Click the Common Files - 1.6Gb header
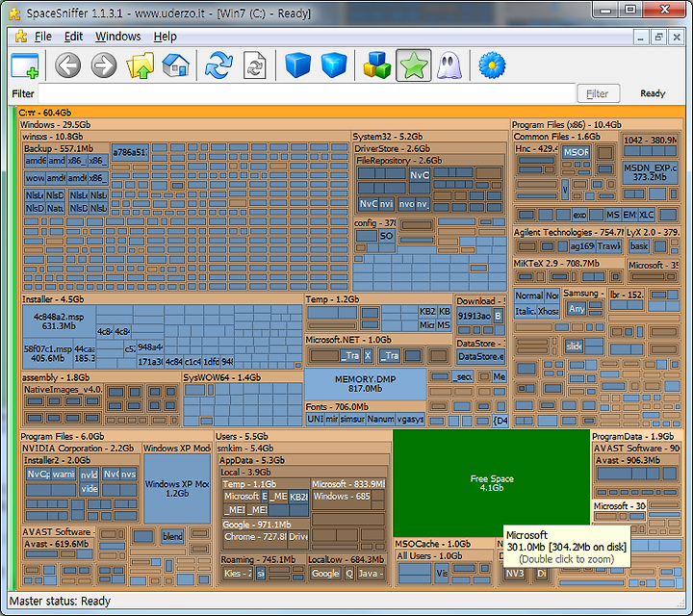The image size is (693, 616). (565, 137)
